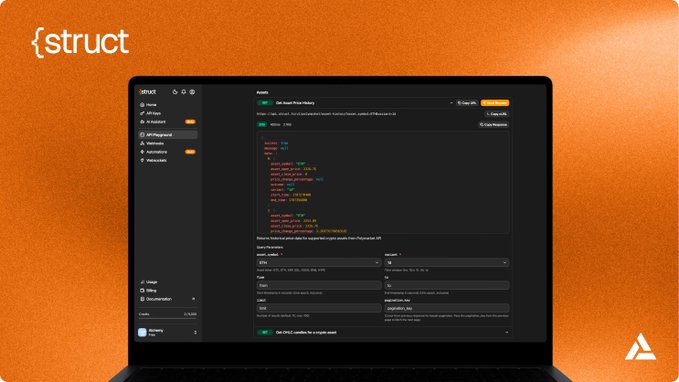Click the Documentation book icon
This screenshot has height=382, width=679.
(142, 299)
